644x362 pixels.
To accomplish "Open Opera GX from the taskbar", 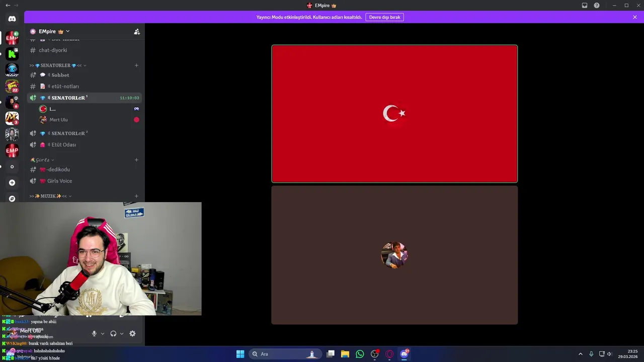I will click(389, 354).
